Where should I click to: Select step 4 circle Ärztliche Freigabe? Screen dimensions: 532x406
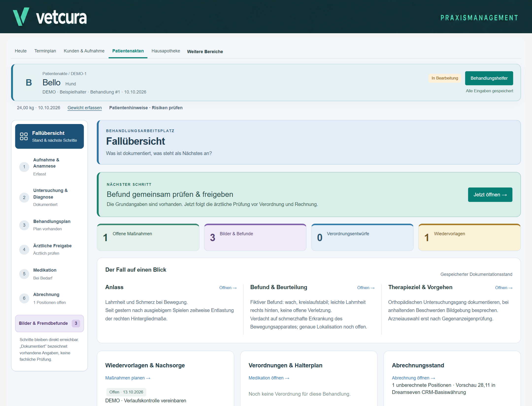pyautogui.click(x=24, y=249)
